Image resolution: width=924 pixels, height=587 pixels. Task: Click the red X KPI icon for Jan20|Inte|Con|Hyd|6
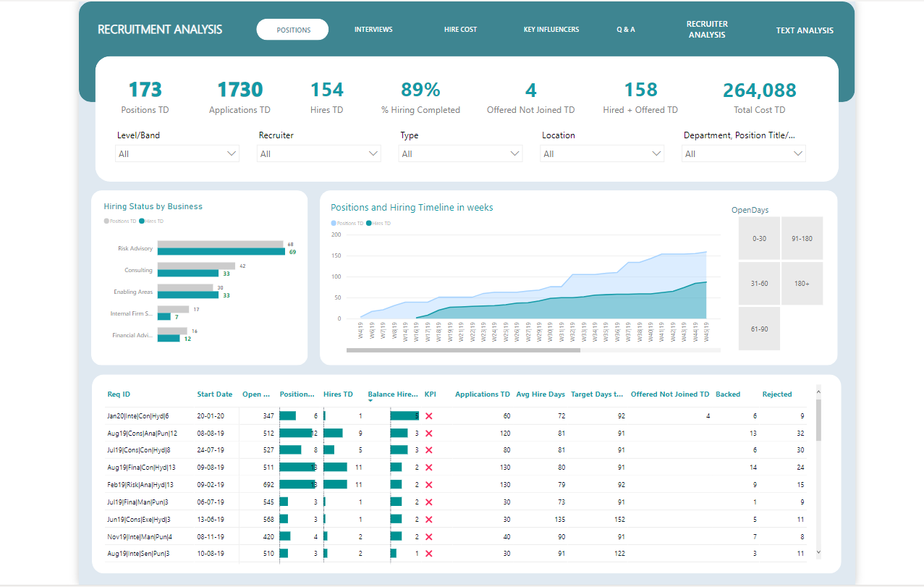(x=428, y=416)
